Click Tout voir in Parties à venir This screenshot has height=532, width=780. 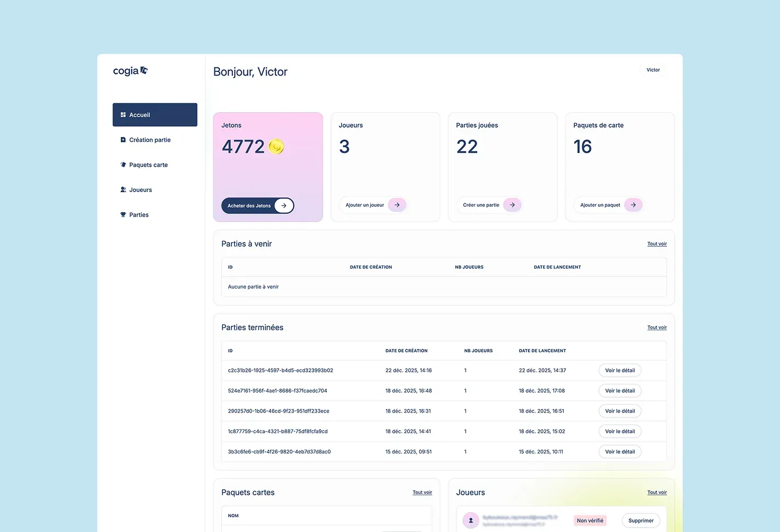click(x=657, y=244)
